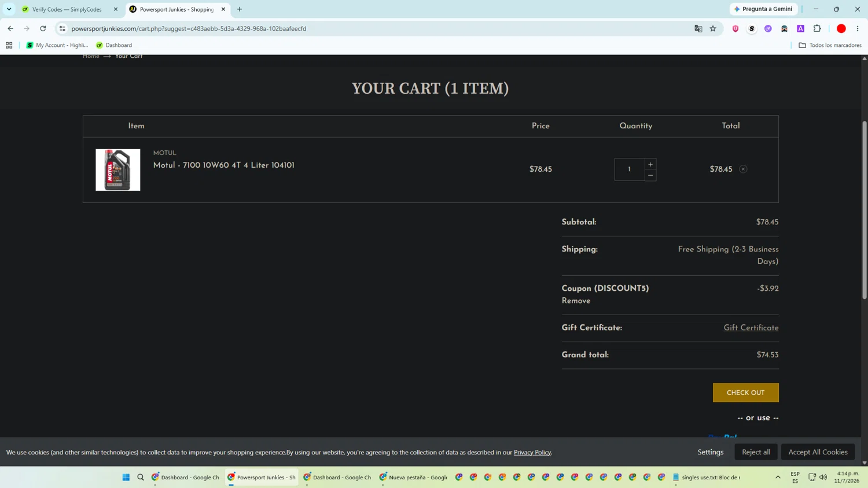This screenshot has width=868, height=488.
Task: Open the My Account bookmark
Action: [57, 45]
